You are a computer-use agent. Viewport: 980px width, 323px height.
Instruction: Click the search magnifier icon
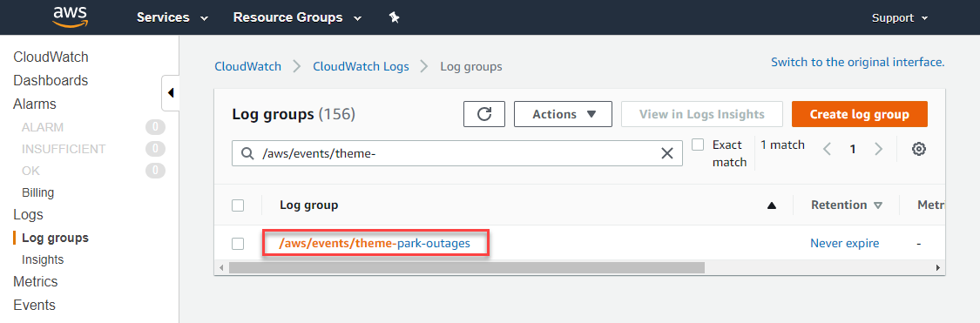pyautogui.click(x=247, y=154)
